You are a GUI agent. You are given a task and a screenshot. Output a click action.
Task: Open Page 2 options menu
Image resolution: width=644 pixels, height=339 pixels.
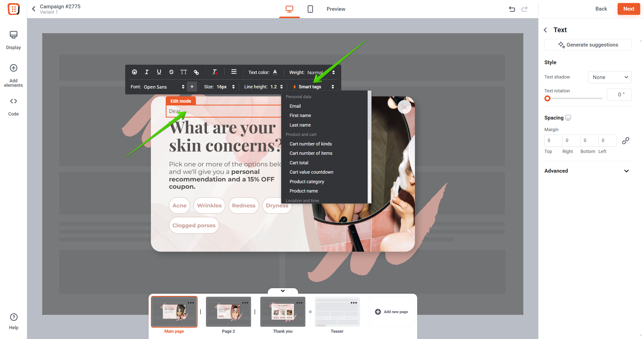(245, 303)
